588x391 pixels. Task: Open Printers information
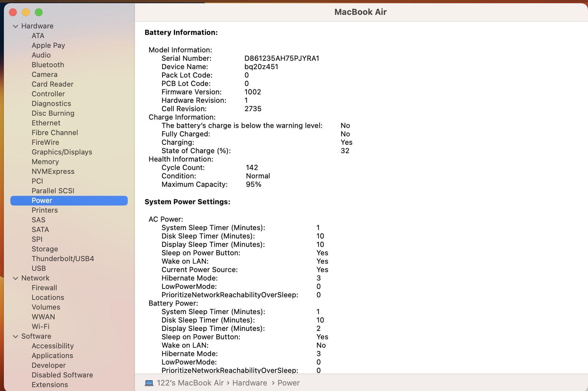coord(44,210)
